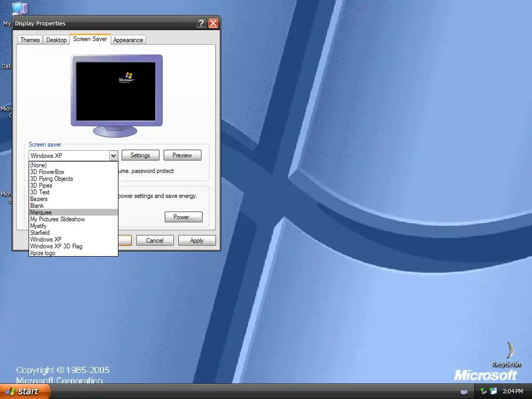The width and height of the screenshot is (532, 399).
Task: Choose Windows XP 3D Flag option
Action: pyautogui.click(x=73, y=246)
